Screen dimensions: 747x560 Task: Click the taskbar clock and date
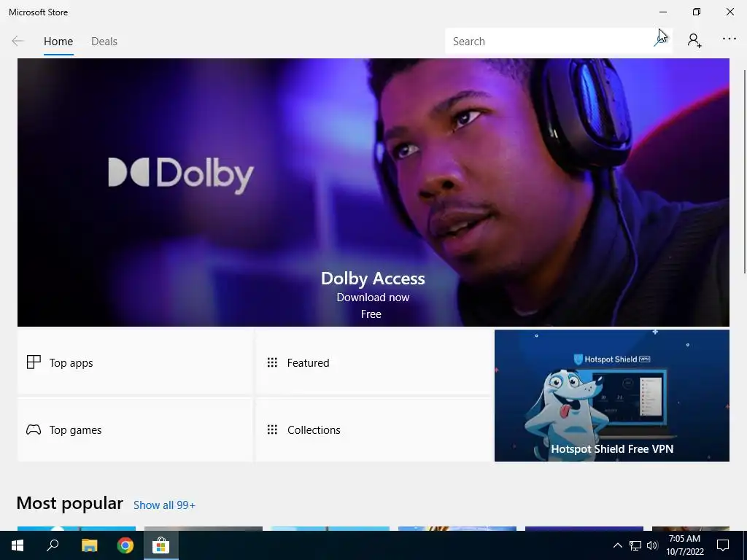(684, 545)
